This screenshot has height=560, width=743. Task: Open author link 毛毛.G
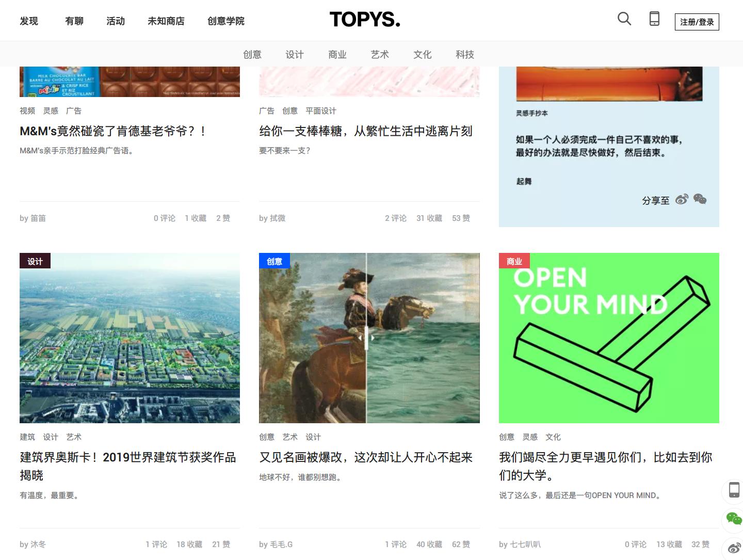pos(282,544)
